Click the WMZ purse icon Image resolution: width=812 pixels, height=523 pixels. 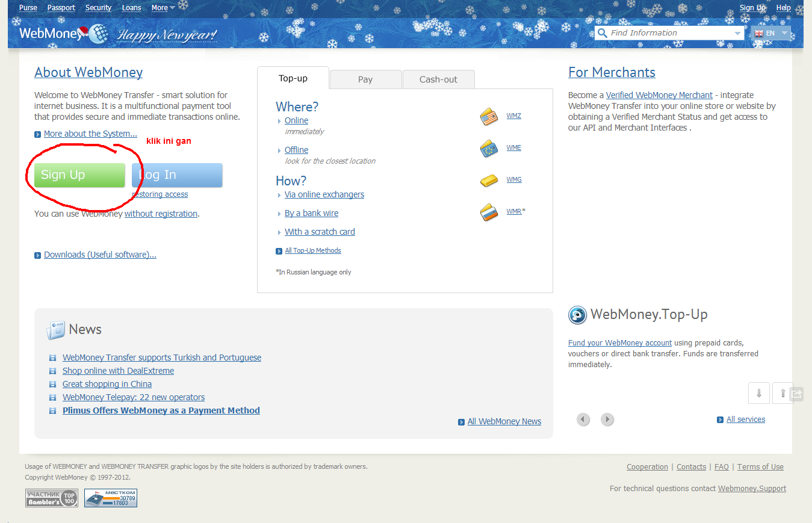tap(489, 116)
